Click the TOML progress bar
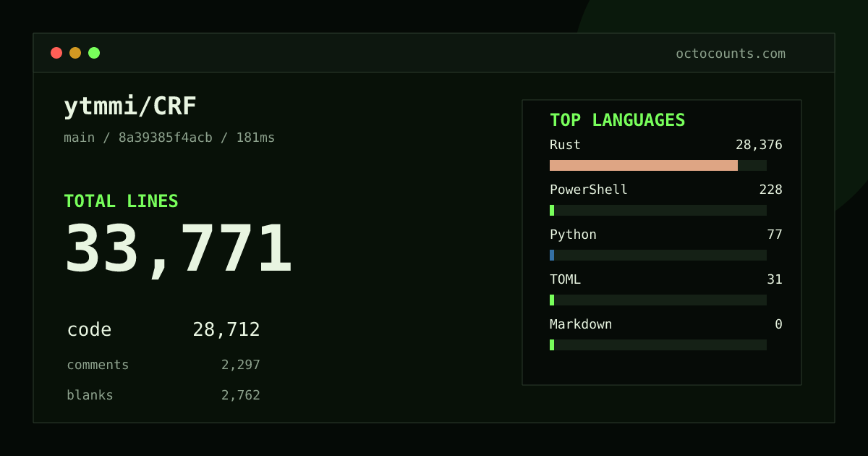 pos(658,300)
